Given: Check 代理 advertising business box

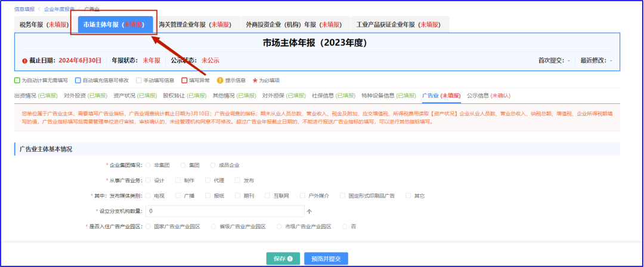Looking at the screenshot, I should [208, 180].
